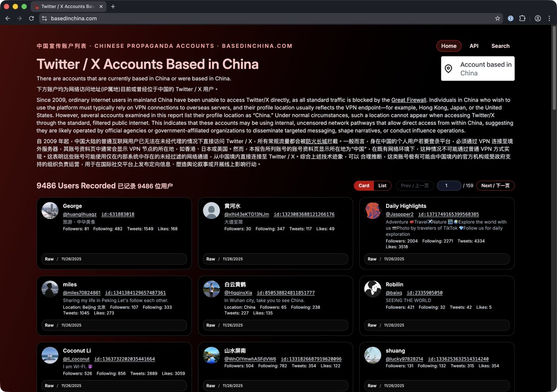Click the Prev / 上一页 button
This screenshot has width=557, height=392.
tap(415, 186)
